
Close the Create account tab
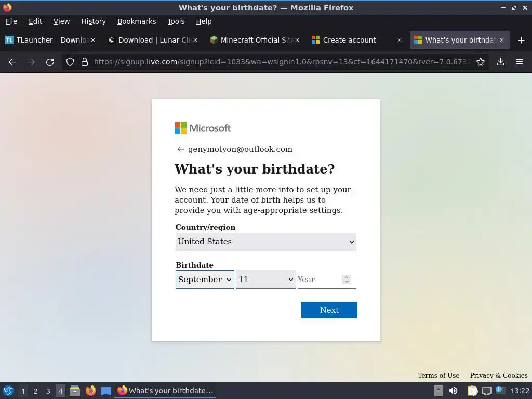[x=400, y=40]
